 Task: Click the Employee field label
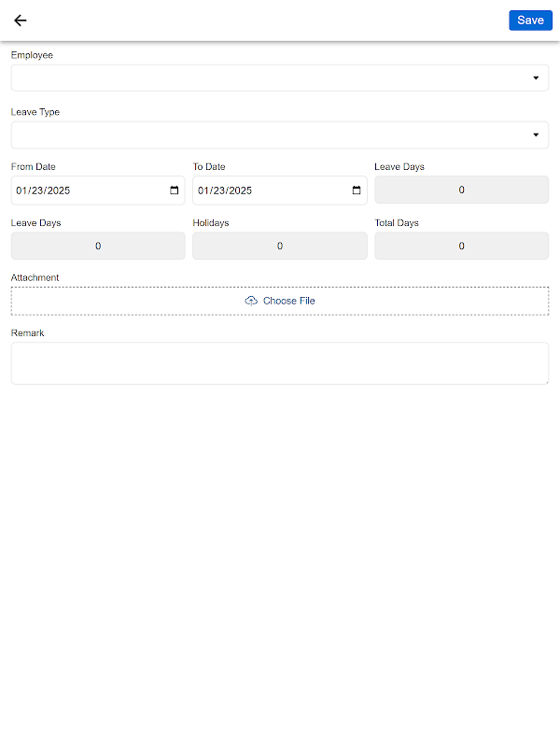(x=32, y=55)
